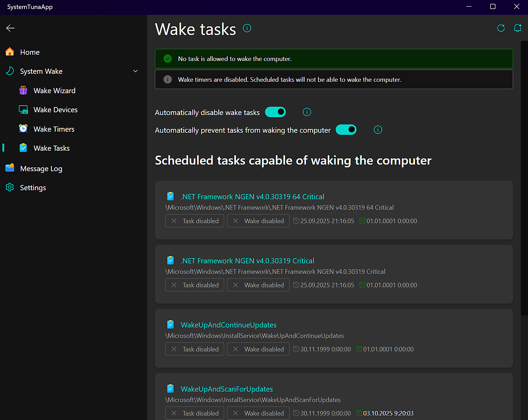This screenshot has width=528, height=420.
Task: Click the Wake Wizard gift icon
Action: coord(23,90)
